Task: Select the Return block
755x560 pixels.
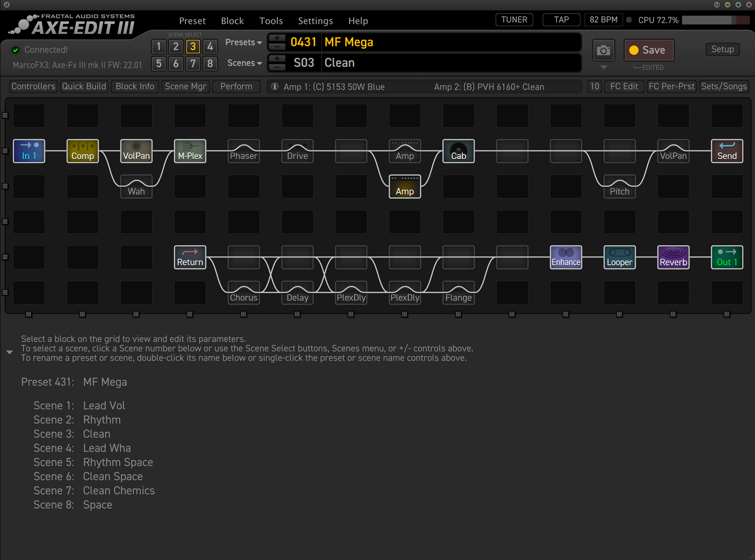Action: pyautogui.click(x=190, y=258)
